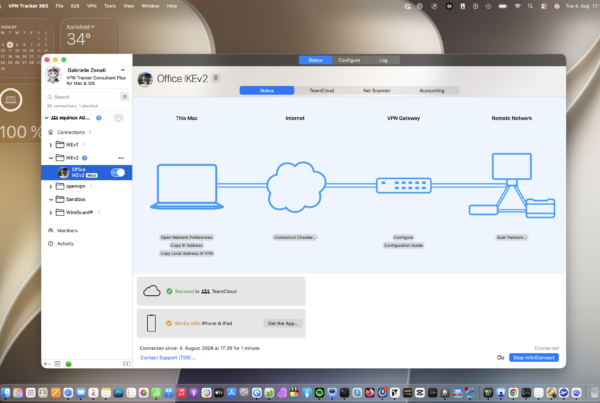Open the Connections item in the sidebar
600x403 pixels.
pos(70,132)
